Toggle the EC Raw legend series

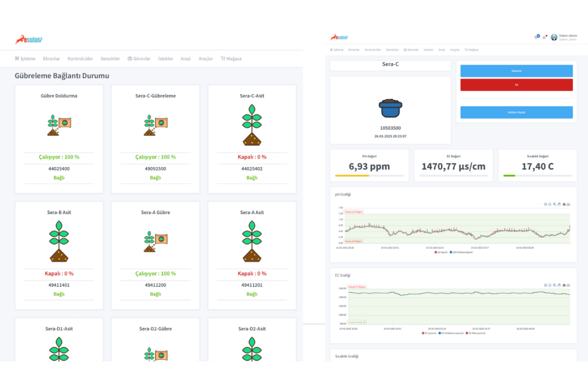point(476,333)
